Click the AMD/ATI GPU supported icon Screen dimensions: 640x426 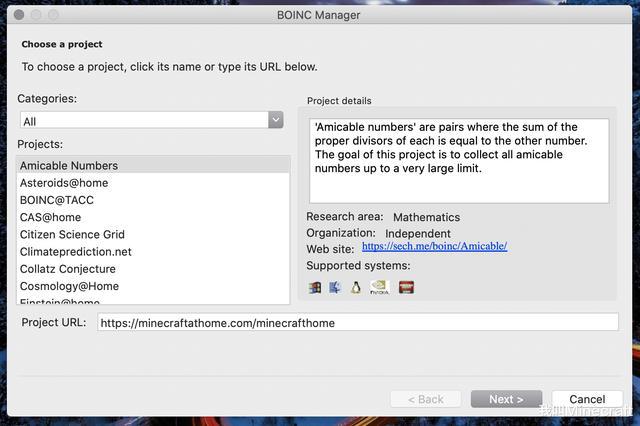[x=406, y=287]
